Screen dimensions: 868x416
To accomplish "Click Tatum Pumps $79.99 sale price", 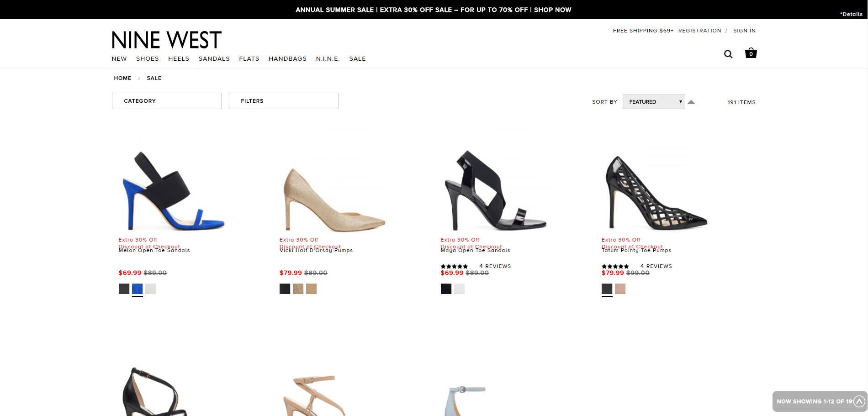I will (613, 273).
